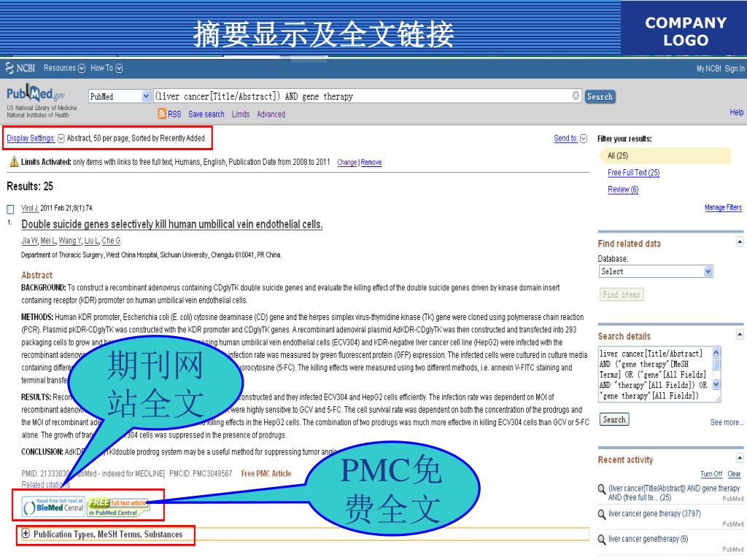The image size is (747, 560).
Task: Click Turn Off in Recent activity
Action: click(711, 474)
